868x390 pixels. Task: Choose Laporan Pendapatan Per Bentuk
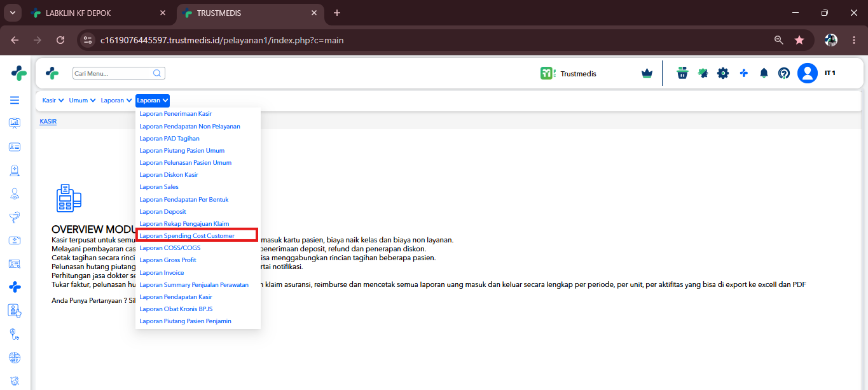(184, 199)
